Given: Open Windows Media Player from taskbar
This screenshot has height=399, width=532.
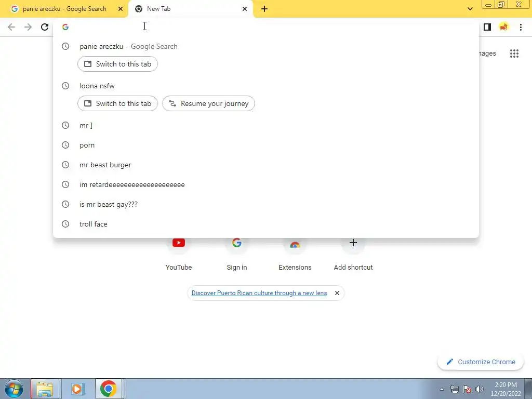Looking at the screenshot, I should (77, 389).
